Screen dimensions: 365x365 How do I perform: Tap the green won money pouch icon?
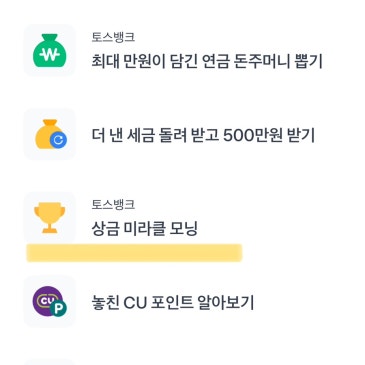pyautogui.click(x=50, y=50)
